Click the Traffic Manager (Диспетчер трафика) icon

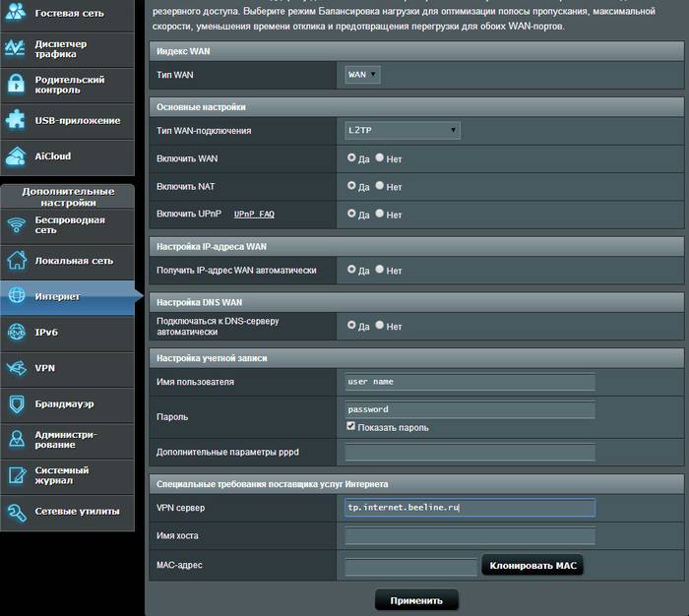pyautogui.click(x=16, y=48)
